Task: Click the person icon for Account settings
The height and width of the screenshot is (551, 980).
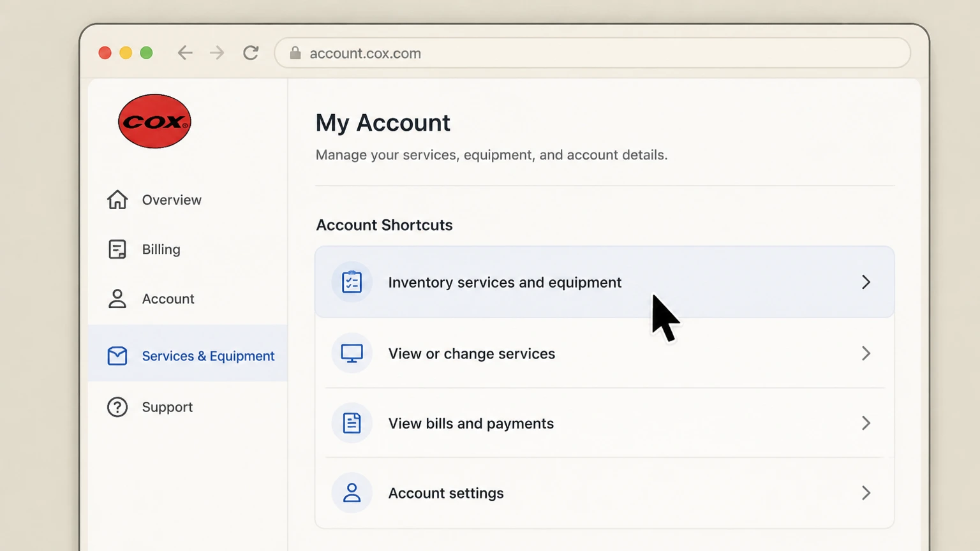Action: pos(352,493)
